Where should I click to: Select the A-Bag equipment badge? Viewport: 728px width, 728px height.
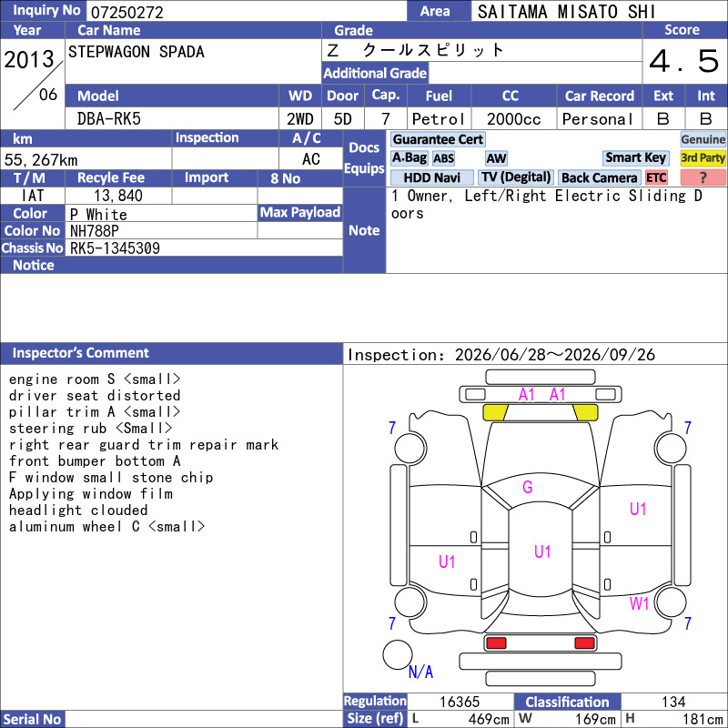(409, 157)
